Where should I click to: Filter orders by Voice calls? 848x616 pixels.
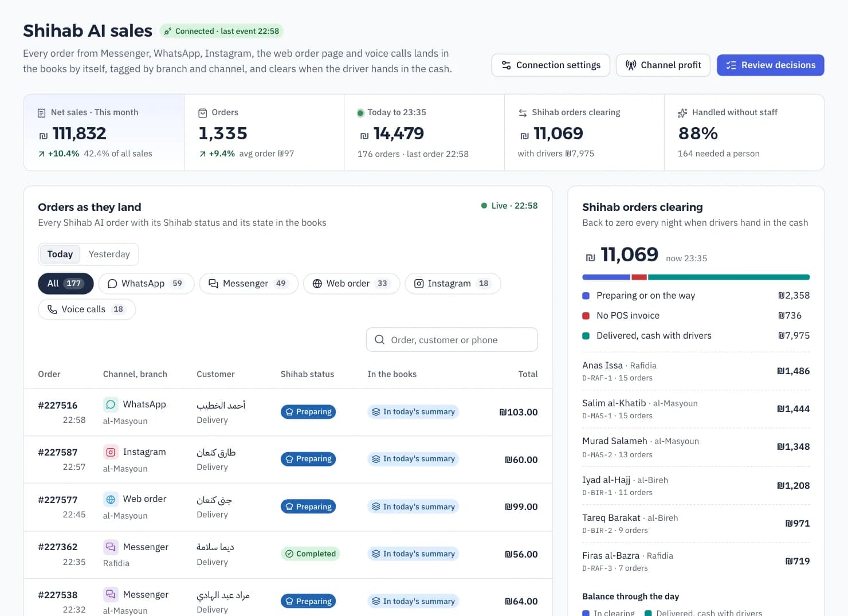pos(87,309)
